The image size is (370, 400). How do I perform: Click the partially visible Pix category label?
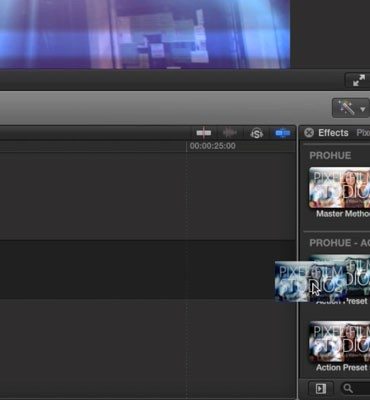(363, 133)
